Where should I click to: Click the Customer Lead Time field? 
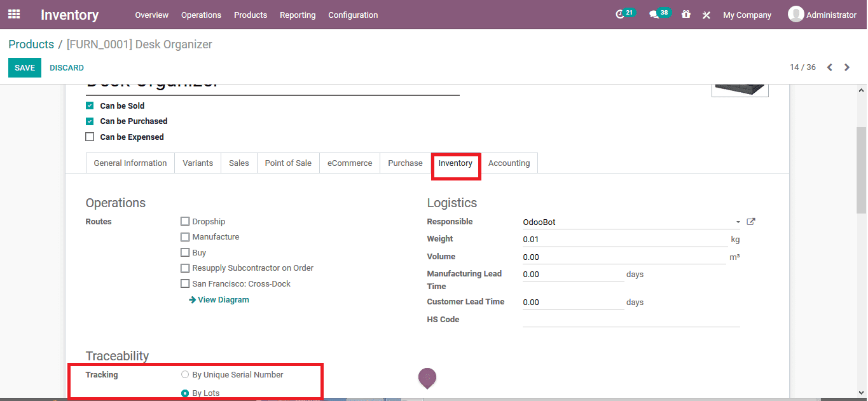pyautogui.click(x=573, y=302)
